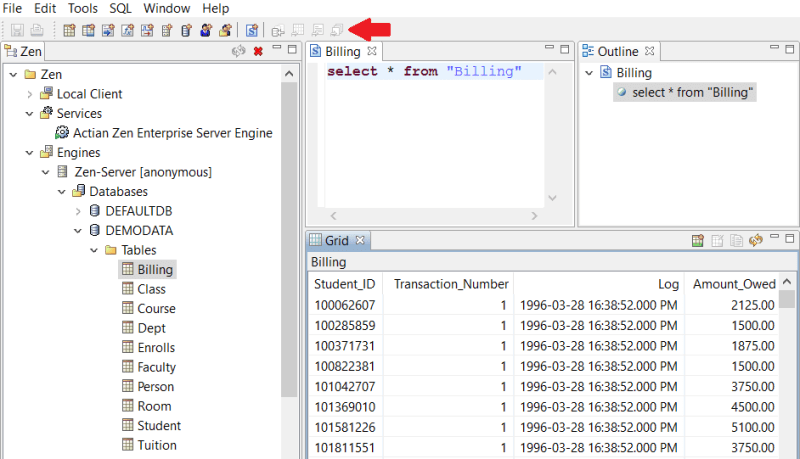
Task: Click the edit table icon in Grid toolbar
Action: pyautogui.click(x=717, y=240)
